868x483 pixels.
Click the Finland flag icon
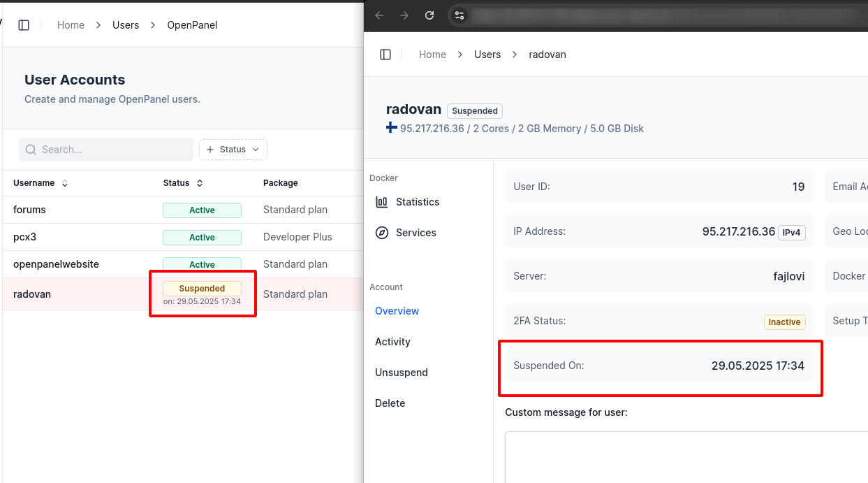392,128
